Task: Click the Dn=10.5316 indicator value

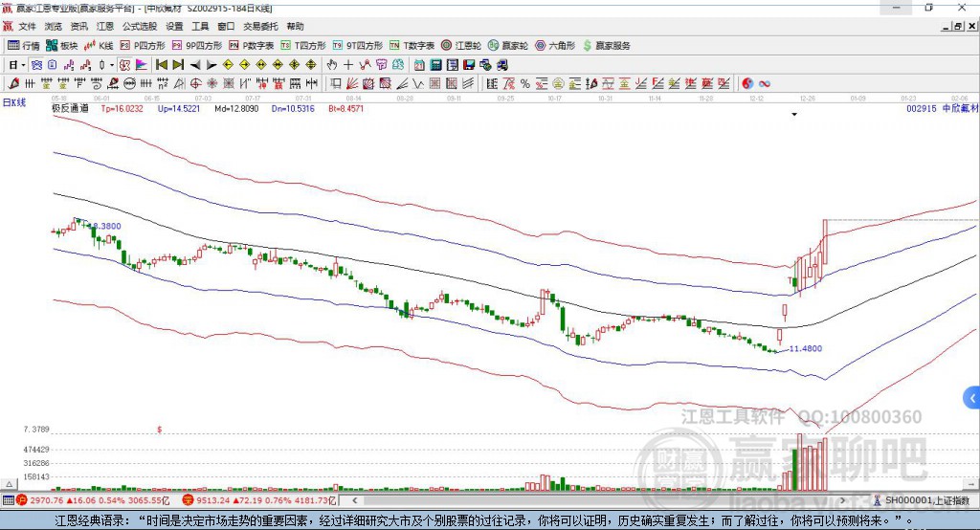Action: tap(293, 109)
